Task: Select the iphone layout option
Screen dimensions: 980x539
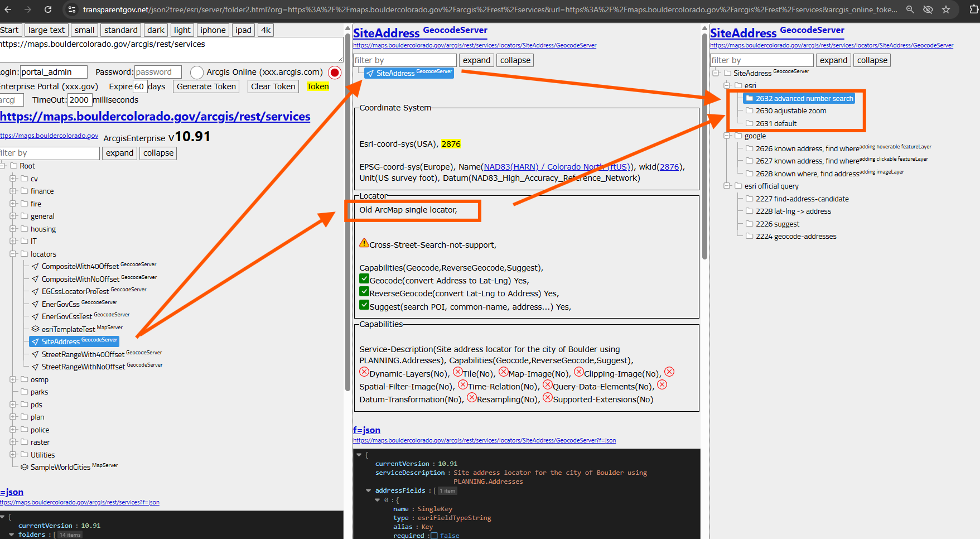Action: (213, 30)
